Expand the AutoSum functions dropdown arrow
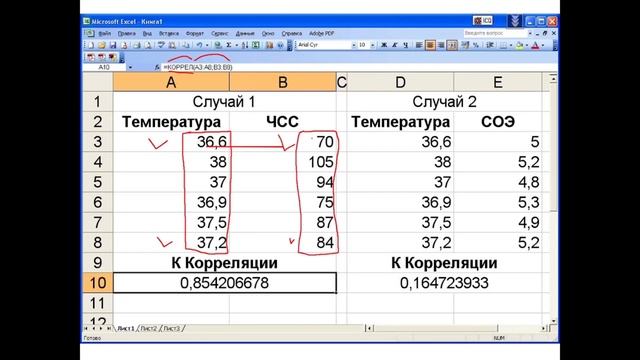640x360 pixels. click(x=236, y=45)
